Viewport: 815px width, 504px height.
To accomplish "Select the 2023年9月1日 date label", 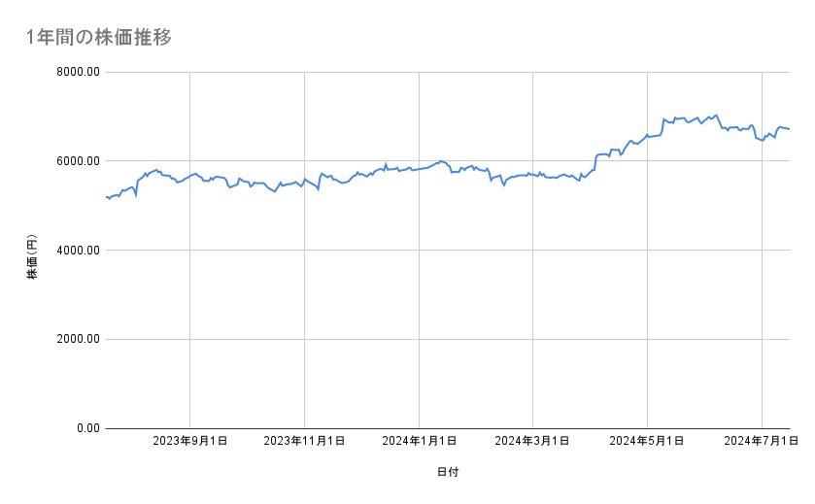I will 190,441.
